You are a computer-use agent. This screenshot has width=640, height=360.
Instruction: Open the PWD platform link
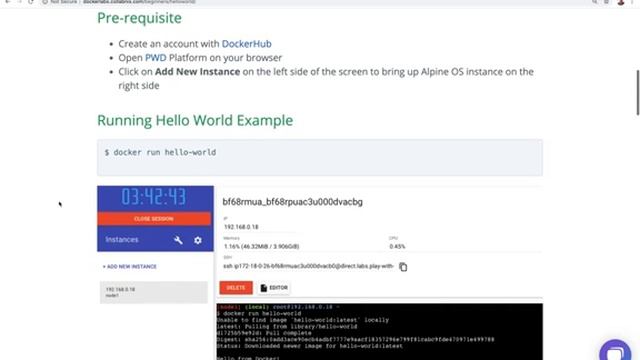[x=156, y=58]
